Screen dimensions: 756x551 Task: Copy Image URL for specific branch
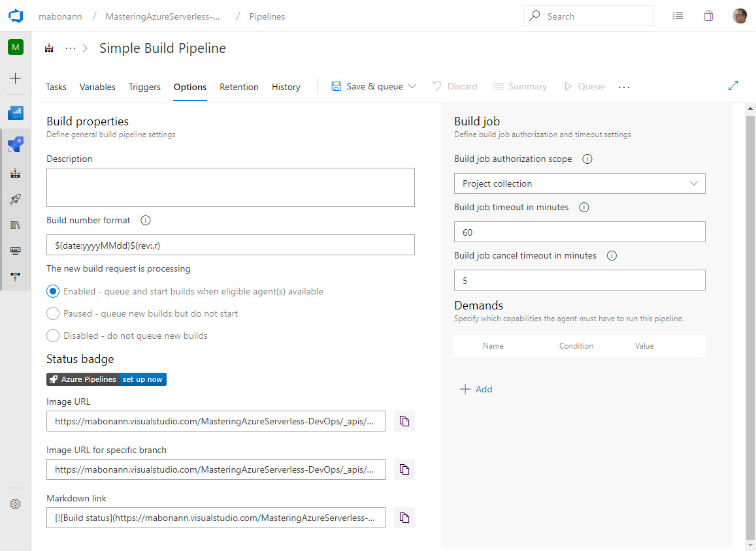coord(404,469)
